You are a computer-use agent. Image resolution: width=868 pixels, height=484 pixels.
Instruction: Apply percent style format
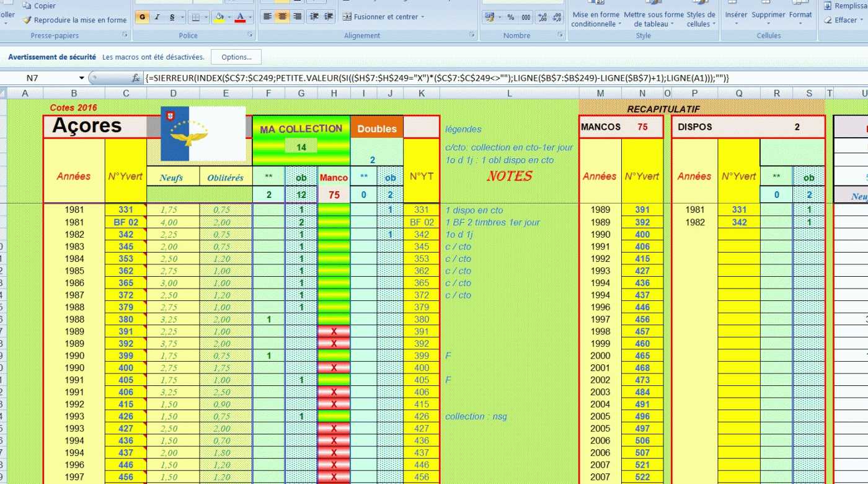[511, 17]
